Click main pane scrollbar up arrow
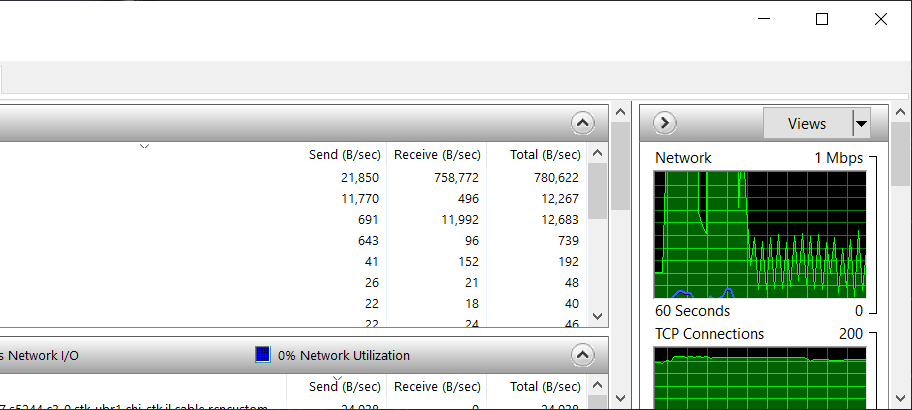This screenshot has width=912, height=410. point(620,112)
